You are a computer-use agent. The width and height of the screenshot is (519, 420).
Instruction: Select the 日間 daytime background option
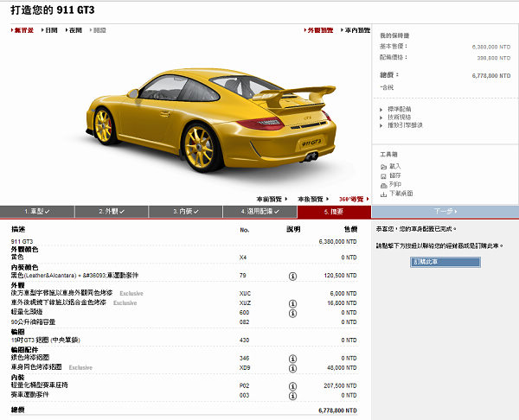(x=50, y=30)
